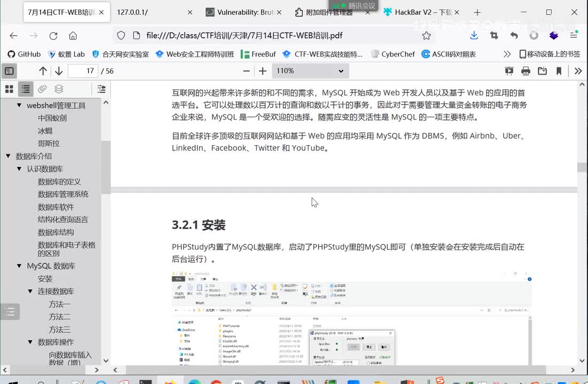The height and width of the screenshot is (384, 588).
Task: Jump to 中国蚁剑 in the outline
Action: click(52, 118)
